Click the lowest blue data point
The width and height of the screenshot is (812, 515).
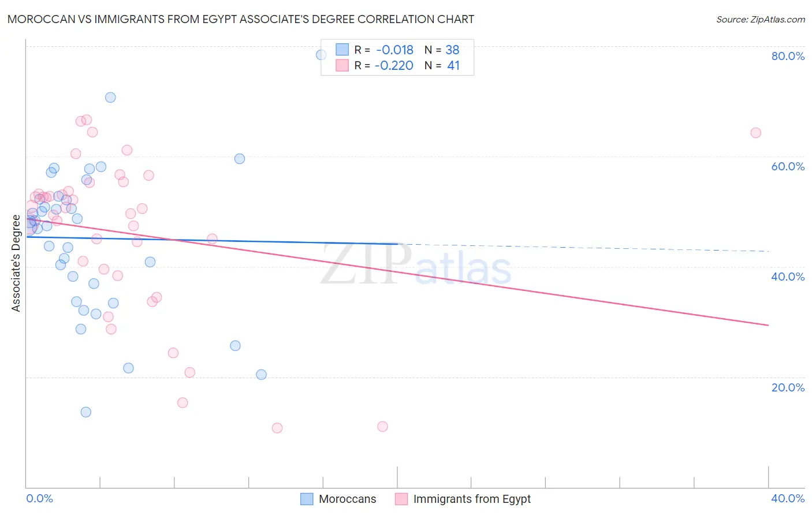click(x=85, y=412)
